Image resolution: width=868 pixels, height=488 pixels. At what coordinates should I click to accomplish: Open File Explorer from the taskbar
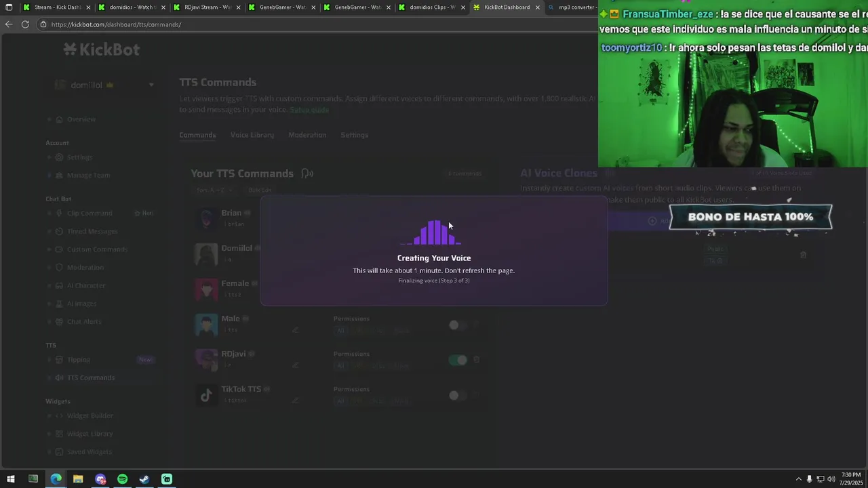pyautogui.click(x=78, y=479)
